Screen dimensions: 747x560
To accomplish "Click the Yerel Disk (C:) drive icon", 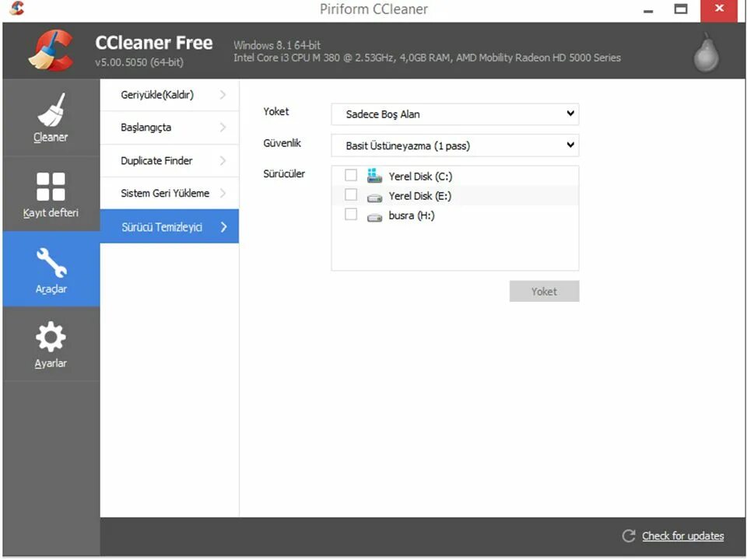I will pos(374,176).
